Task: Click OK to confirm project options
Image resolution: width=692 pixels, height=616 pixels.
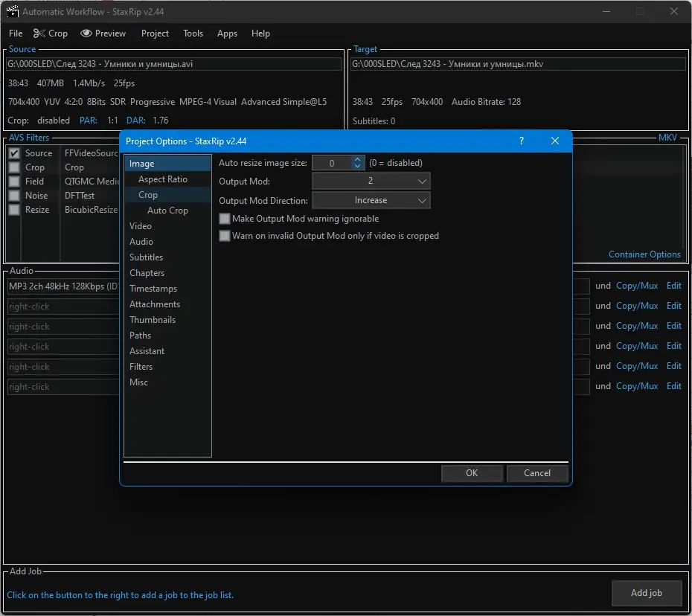Action: [x=472, y=473]
